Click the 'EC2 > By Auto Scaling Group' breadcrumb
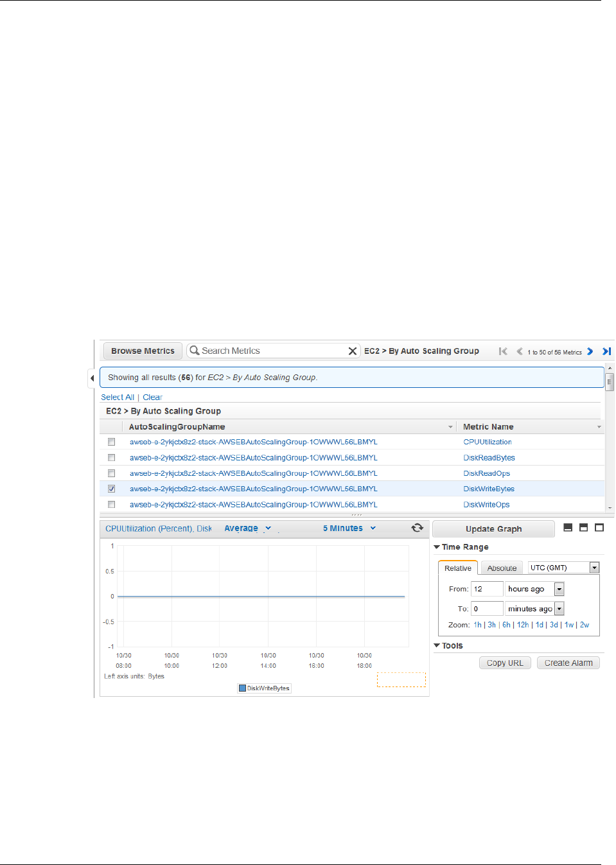Image resolution: width=616 pixels, height=865 pixels. [x=421, y=351]
